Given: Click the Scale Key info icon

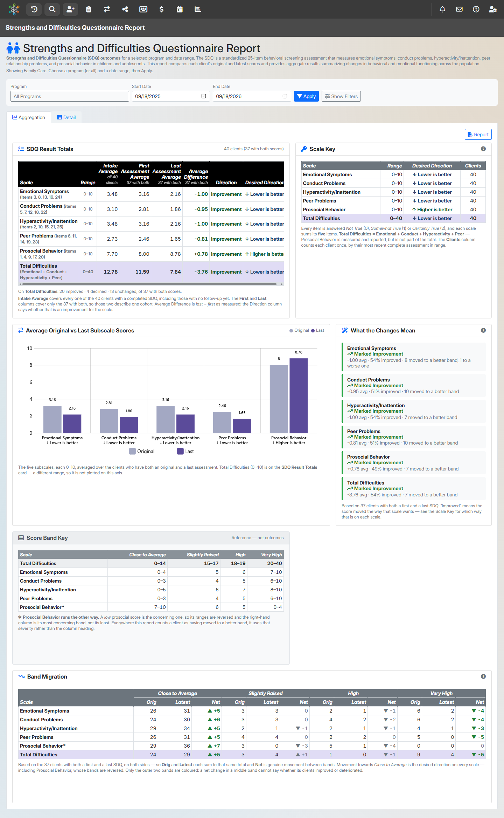Looking at the screenshot, I should click(x=483, y=149).
